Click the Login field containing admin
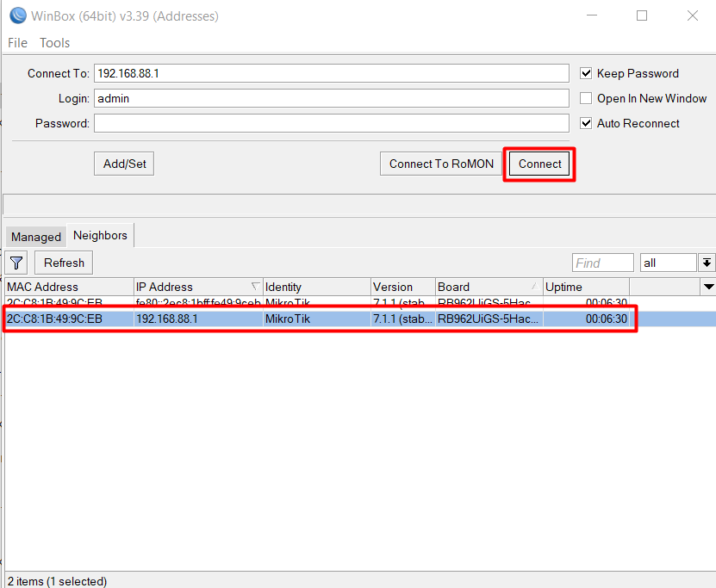716x588 pixels. pyautogui.click(x=331, y=98)
